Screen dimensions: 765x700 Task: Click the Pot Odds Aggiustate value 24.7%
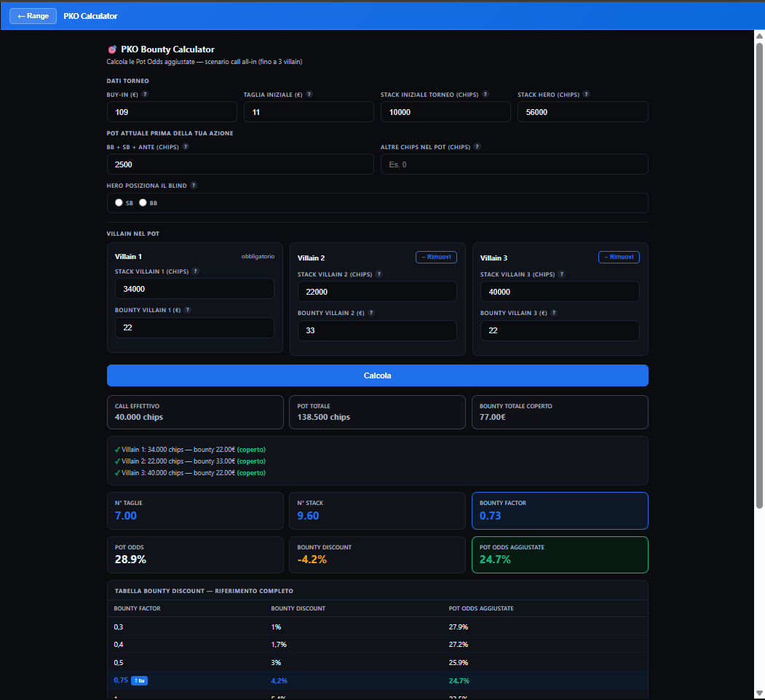[x=495, y=560]
